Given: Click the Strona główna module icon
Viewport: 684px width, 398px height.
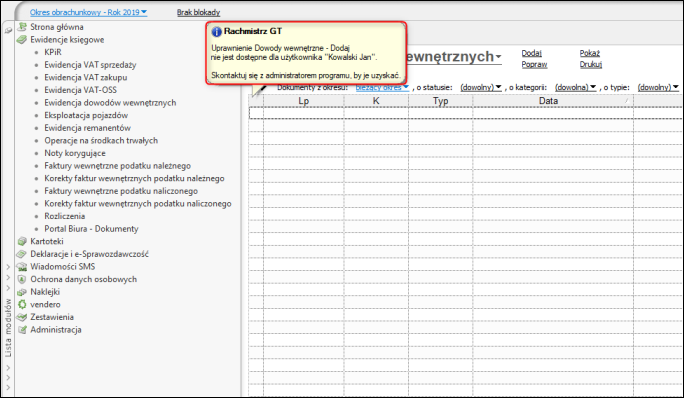Looking at the screenshot, I should (x=22, y=27).
